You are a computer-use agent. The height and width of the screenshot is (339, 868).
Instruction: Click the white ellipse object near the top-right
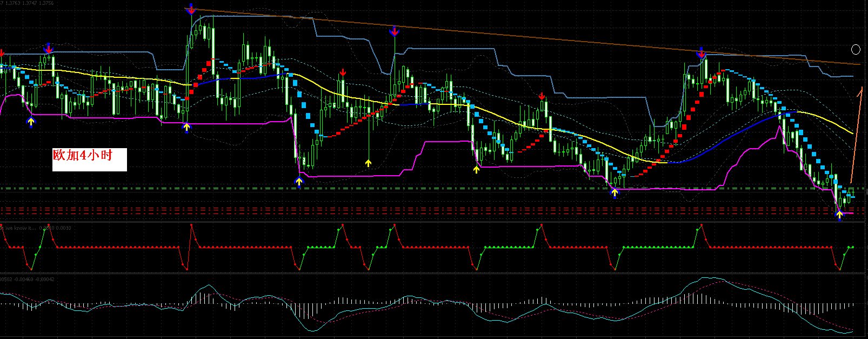point(856,50)
